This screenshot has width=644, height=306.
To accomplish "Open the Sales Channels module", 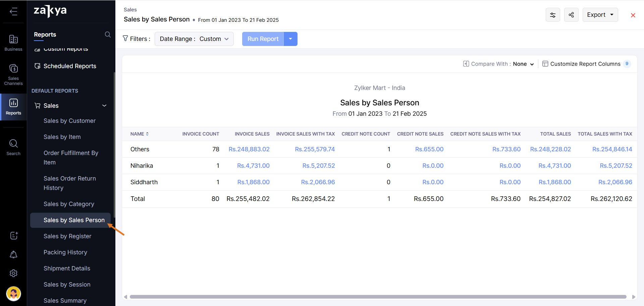I will (x=13, y=74).
